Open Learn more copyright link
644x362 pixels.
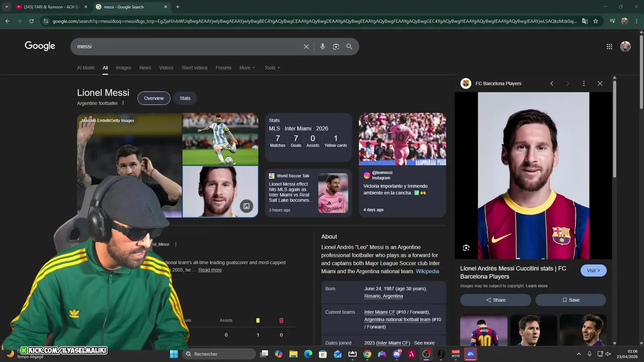pos(537,286)
